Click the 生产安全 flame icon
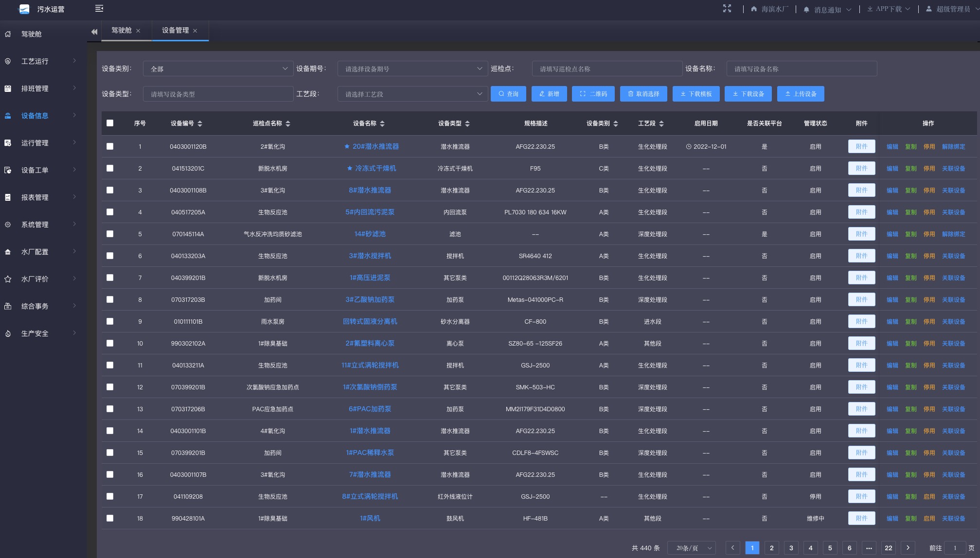 click(x=8, y=333)
